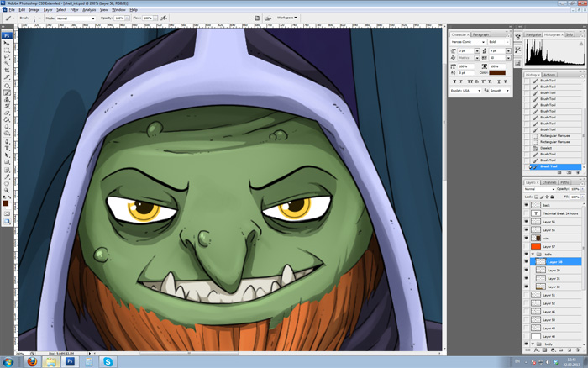Select the Lasso tool
This screenshot has width=588, height=368.
(7, 56)
